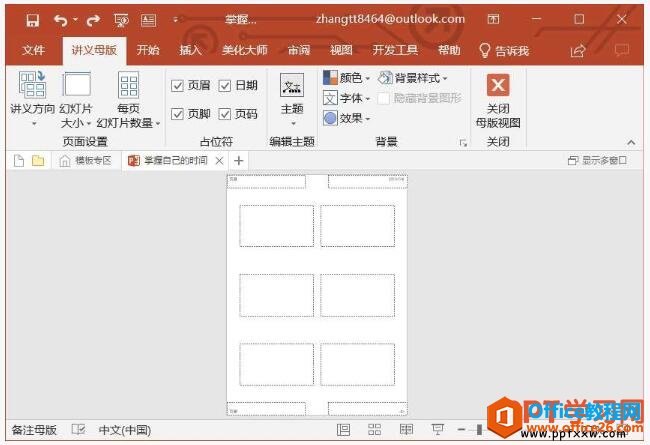Click the text pane icon in quick access toolbar
The width and height of the screenshot is (650, 445).
pyautogui.click(x=148, y=19)
